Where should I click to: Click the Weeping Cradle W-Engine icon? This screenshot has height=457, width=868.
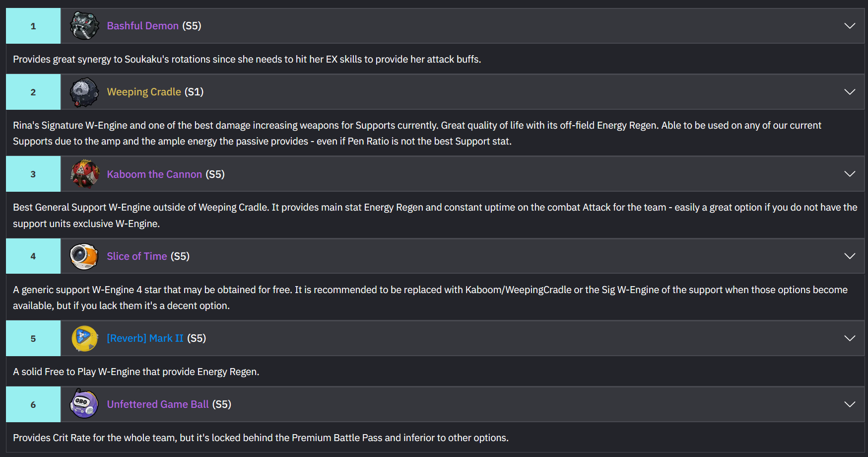84,92
